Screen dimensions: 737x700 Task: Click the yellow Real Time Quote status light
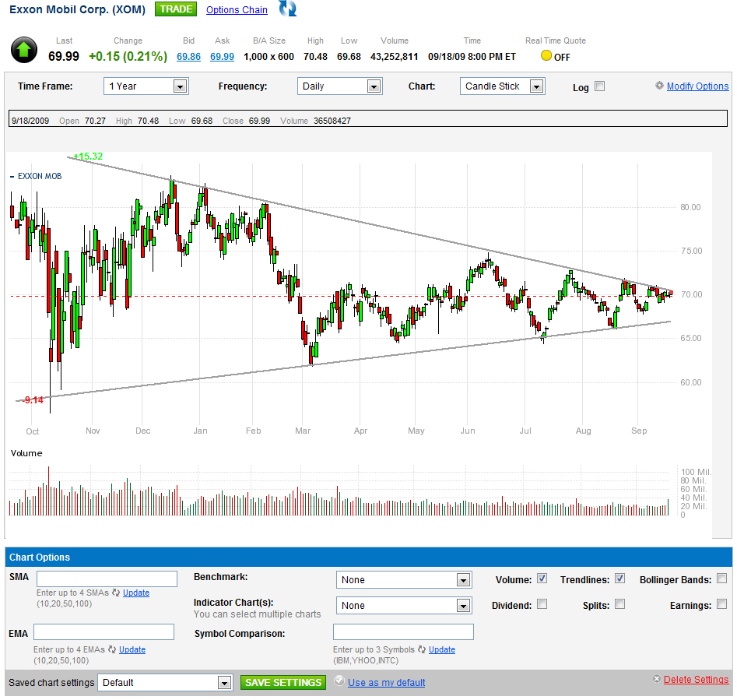[x=546, y=55]
